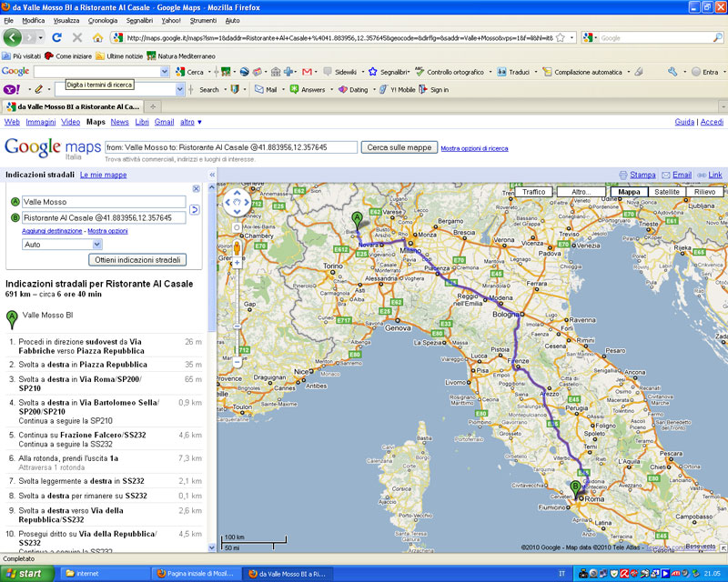Pan map using the navigation compass control
The width and height of the screenshot is (728, 582).
[237, 202]
